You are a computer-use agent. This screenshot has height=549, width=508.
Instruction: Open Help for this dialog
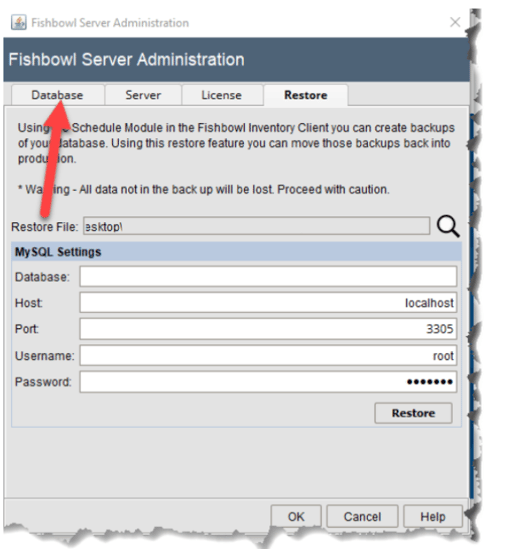click(433, 516)
